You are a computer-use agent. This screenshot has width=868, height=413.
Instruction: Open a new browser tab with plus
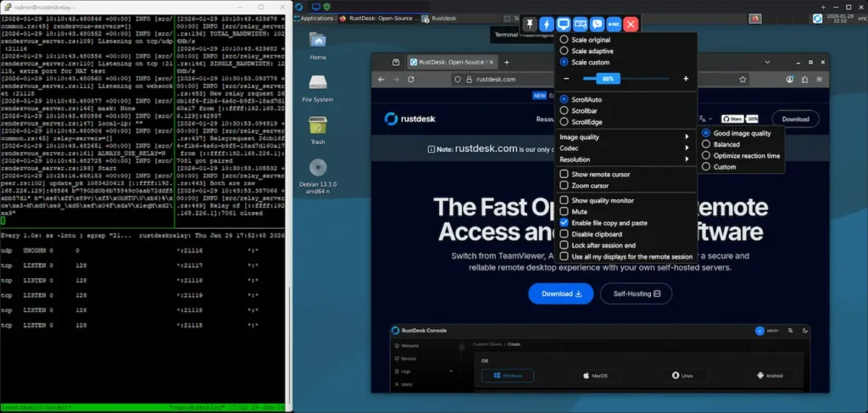(x=507, y=62)
